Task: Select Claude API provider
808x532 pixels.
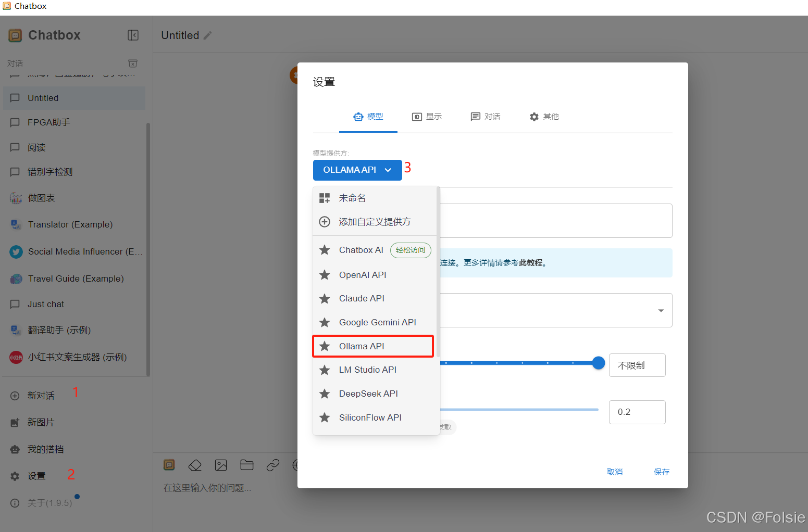Action: (x=375, y=298)
